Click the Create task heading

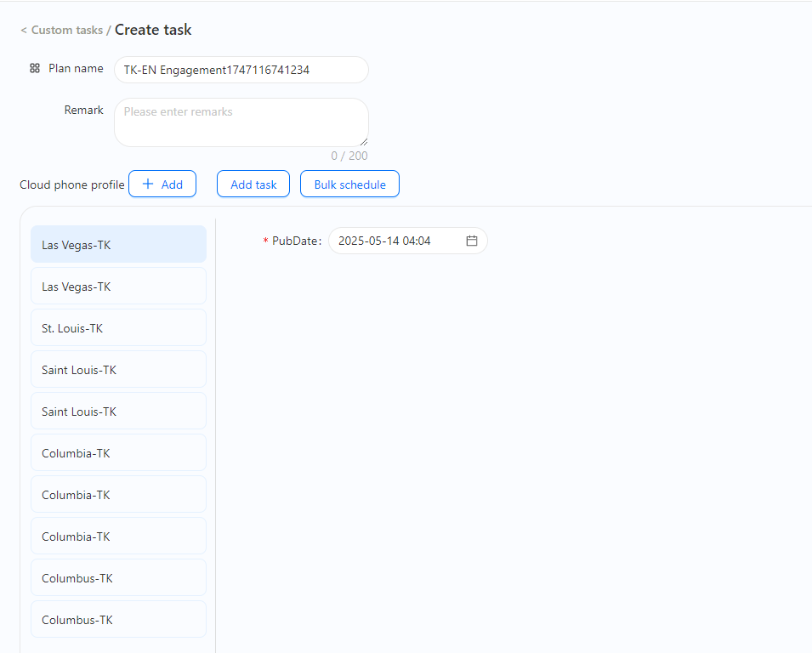pos(153,30)
